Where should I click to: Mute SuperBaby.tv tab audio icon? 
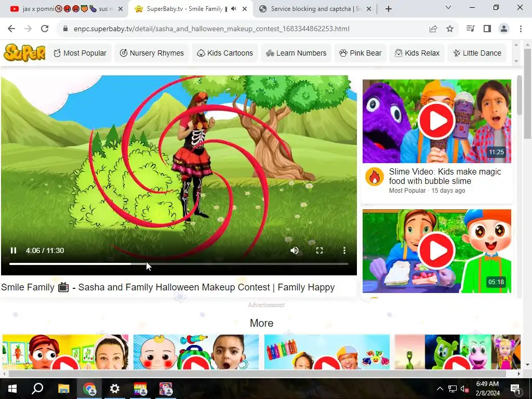coord(233,9)
